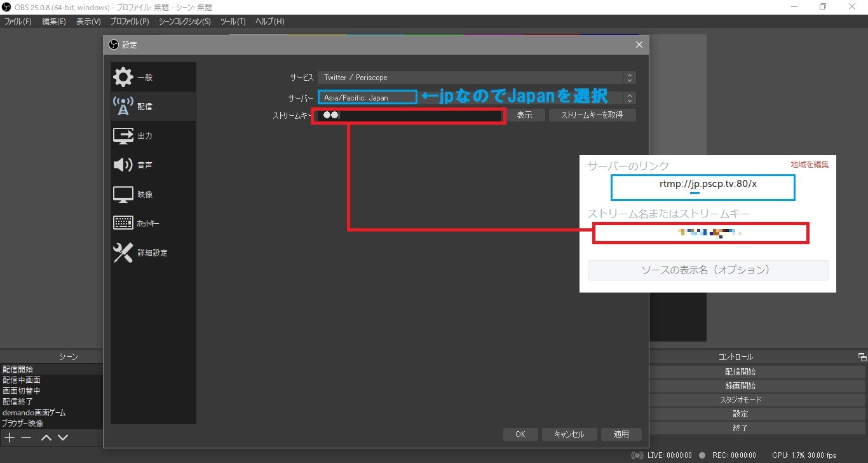Pop out the コントロール dock panel icon
Viewport: 868px width, 463px height.
click(x=862, y=357)
